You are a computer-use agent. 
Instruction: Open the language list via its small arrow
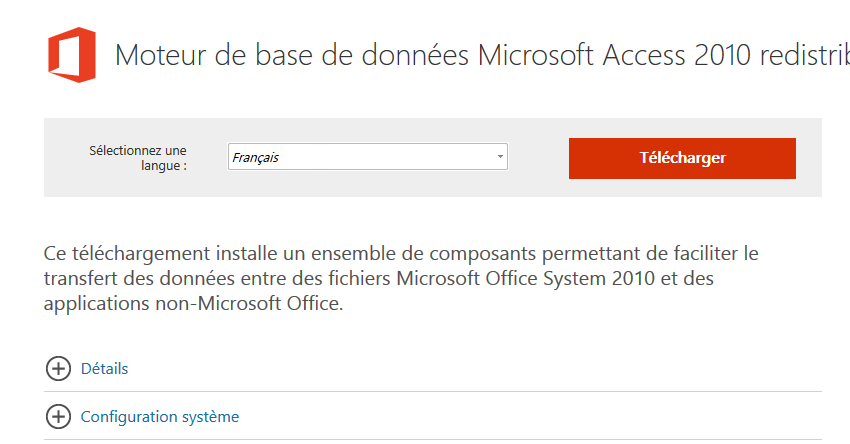[500, 157]
